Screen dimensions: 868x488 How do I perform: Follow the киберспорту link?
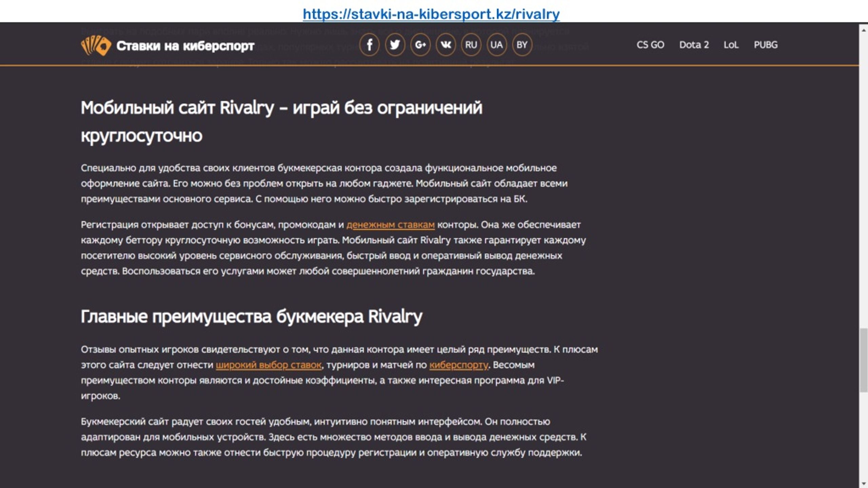pos(459,365)
